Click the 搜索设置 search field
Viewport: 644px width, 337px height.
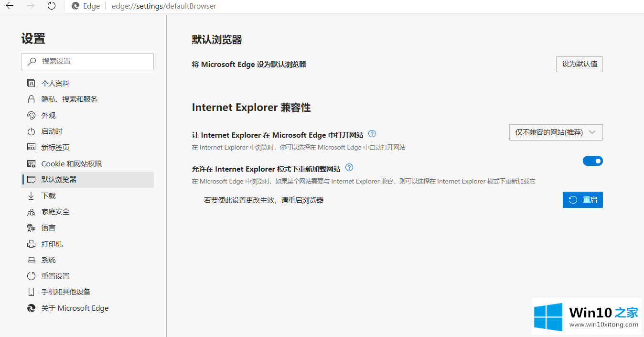pos(87,61)
